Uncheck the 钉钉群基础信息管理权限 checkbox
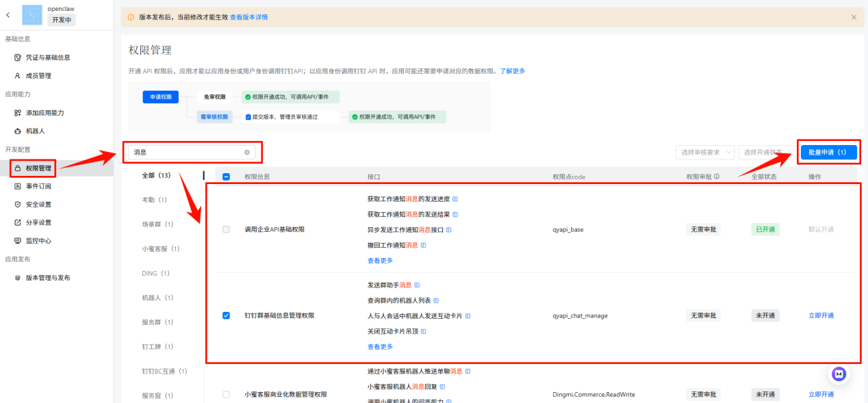 pyautogui.click(x=227, y=315)
